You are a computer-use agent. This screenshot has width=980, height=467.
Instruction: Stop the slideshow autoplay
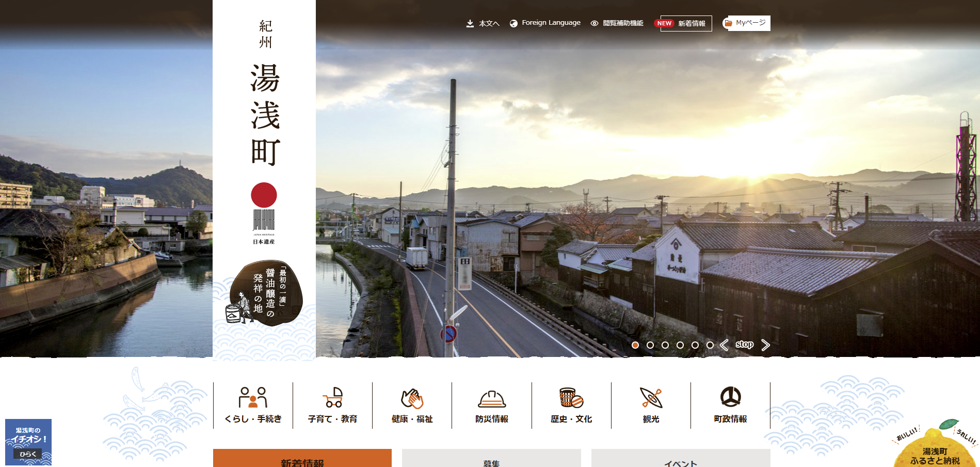pyautogui.click(x=745, y=345)
